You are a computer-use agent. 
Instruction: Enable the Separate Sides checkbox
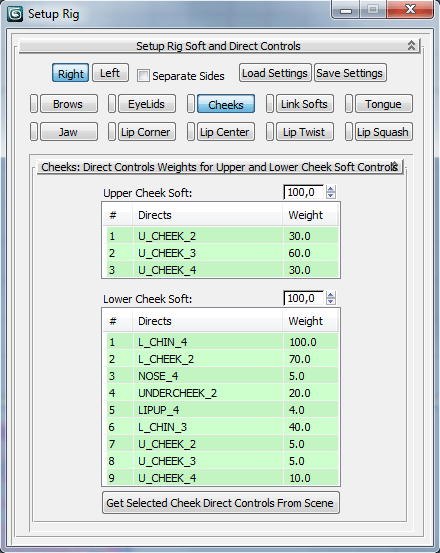click(143, 75)
